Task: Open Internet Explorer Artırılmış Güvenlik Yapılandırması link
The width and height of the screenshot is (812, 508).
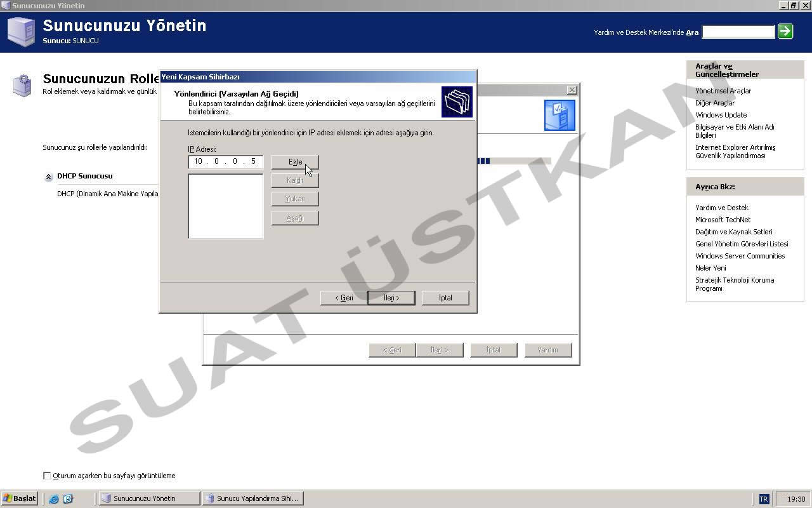Action: 735,151
